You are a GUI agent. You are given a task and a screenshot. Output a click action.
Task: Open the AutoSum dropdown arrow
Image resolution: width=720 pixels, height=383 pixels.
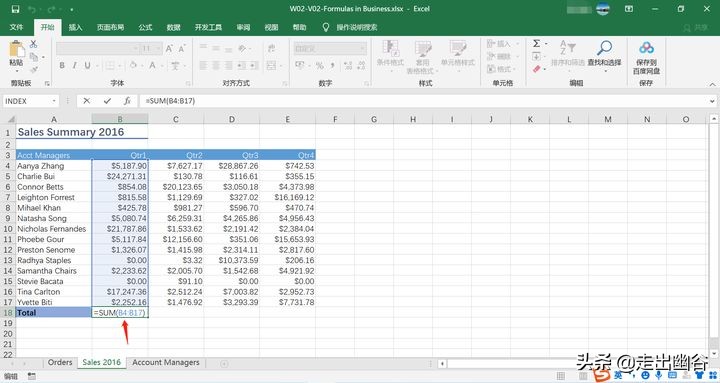pos(546,43)
